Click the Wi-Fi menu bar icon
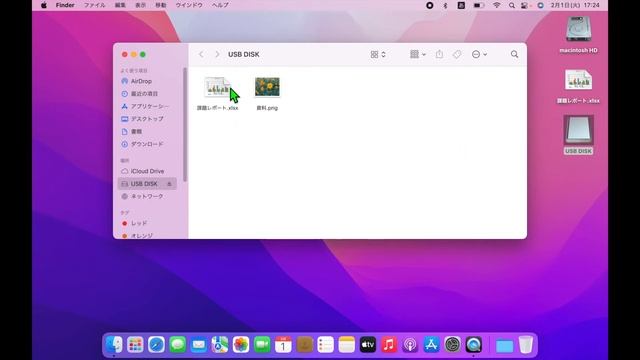The width and height of the screenshot is (640, 360). pos(497,5)
